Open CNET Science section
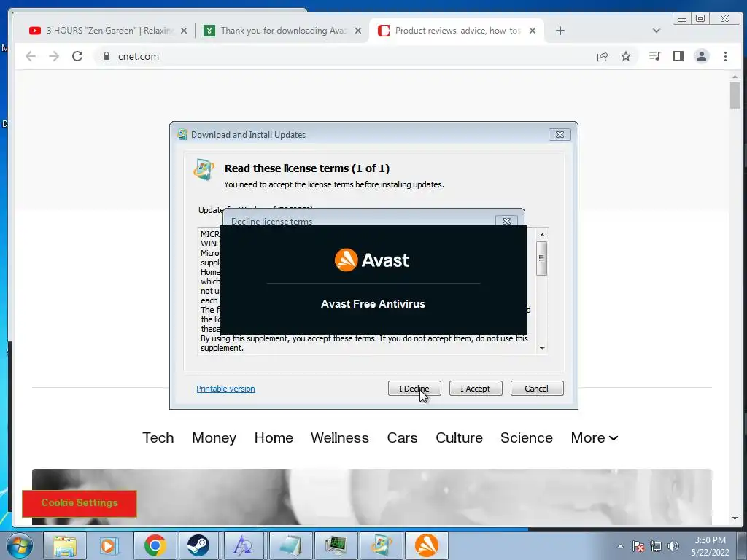The image size is (747, 560). (x=527, y=437)
